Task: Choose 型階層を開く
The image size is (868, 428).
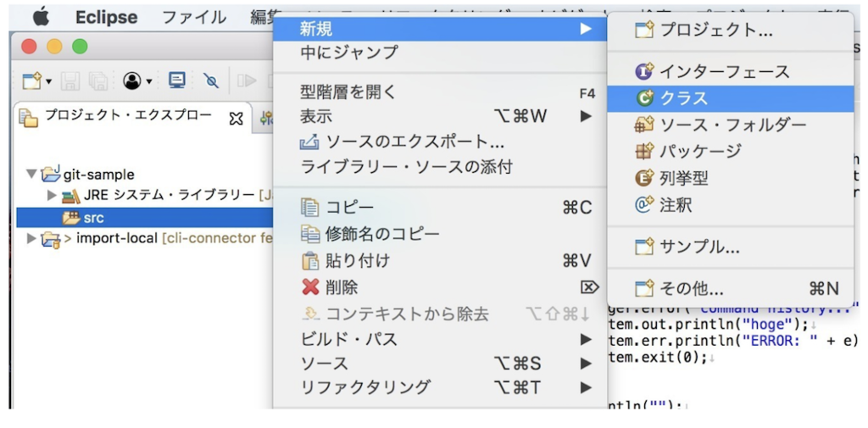Action: [440, 92]
